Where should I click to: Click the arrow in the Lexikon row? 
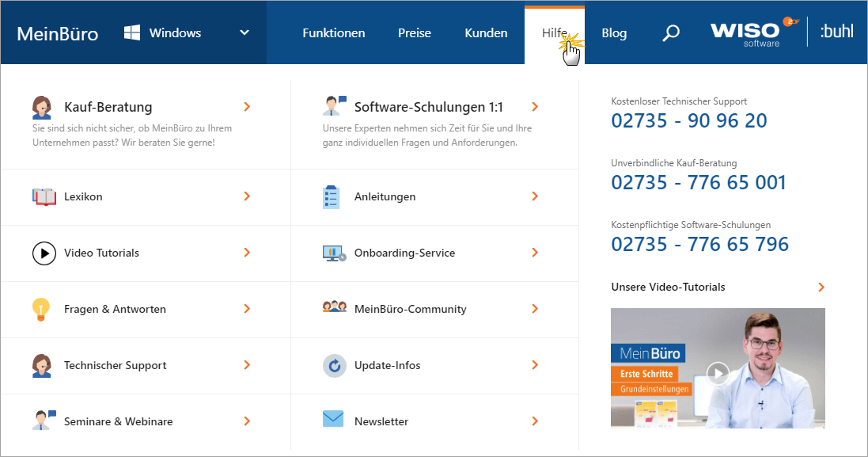[247, 196]
